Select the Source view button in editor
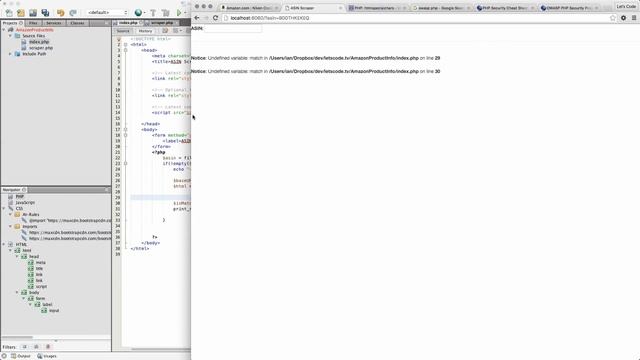This screenshot has height=360, width=640. (123, 31)
